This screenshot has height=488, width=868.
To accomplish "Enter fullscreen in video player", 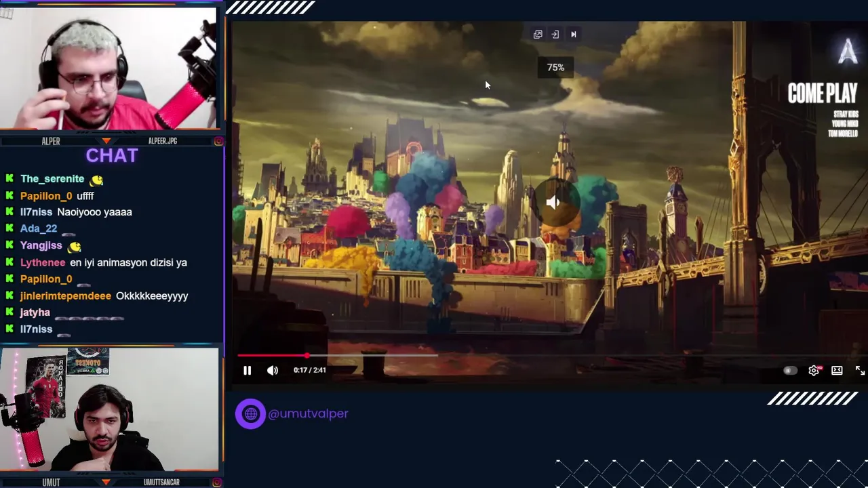I will click(x=860, y=370).
